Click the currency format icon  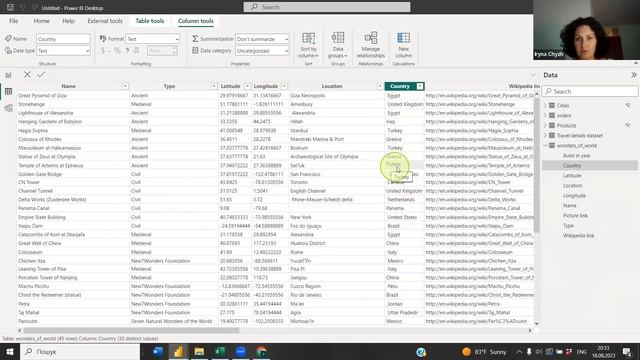coord(103,51)
